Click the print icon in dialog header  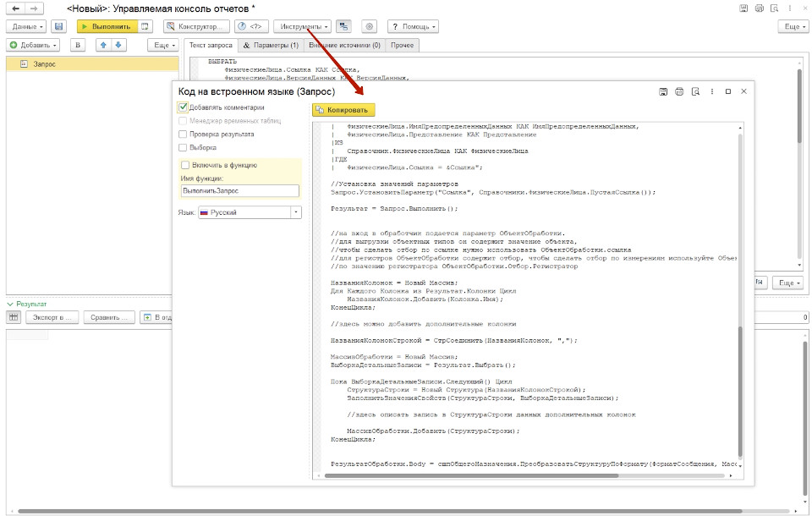tap(678, 91)
